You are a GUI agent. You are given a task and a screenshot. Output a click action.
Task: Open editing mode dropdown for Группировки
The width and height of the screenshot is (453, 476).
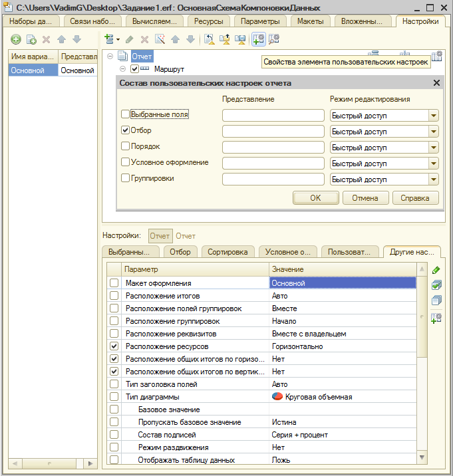click(x=434, y=179)
